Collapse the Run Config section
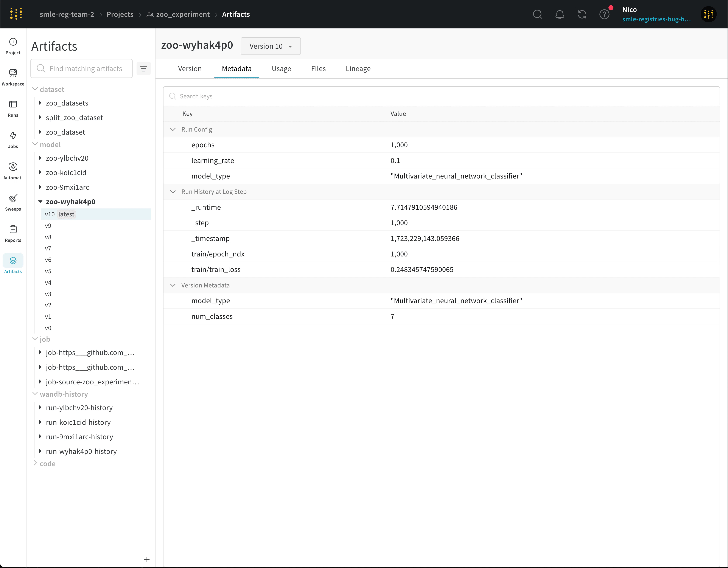728x568 pixels. (173, 129)
